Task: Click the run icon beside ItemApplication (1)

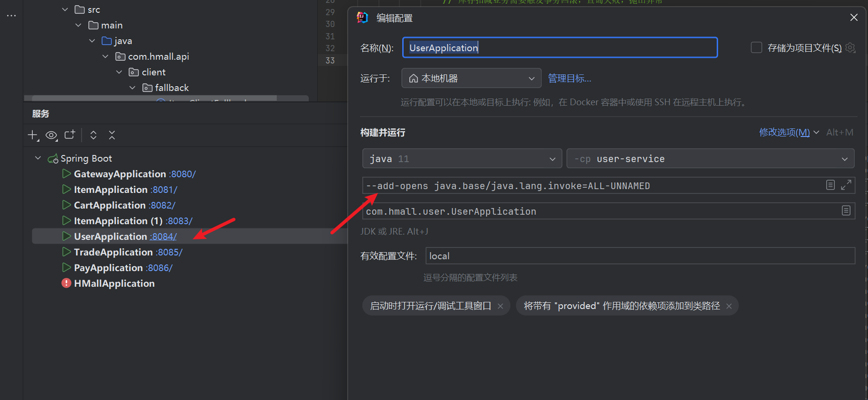Action: pyautogui.click(x=66, y=221)
